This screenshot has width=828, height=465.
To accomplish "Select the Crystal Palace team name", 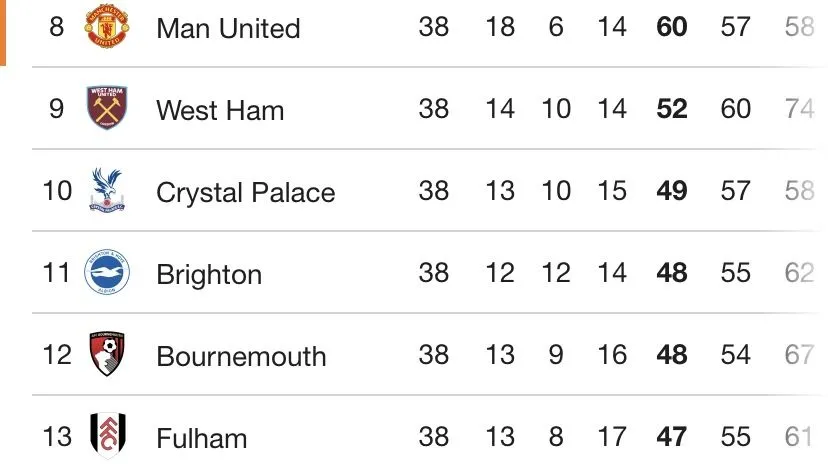I will [245, 192].
